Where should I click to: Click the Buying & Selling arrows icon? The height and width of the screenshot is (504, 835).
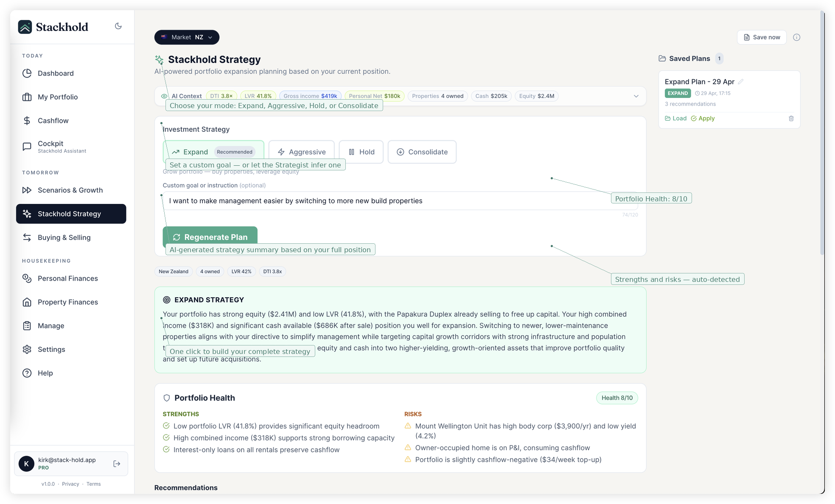click(27, 238)
